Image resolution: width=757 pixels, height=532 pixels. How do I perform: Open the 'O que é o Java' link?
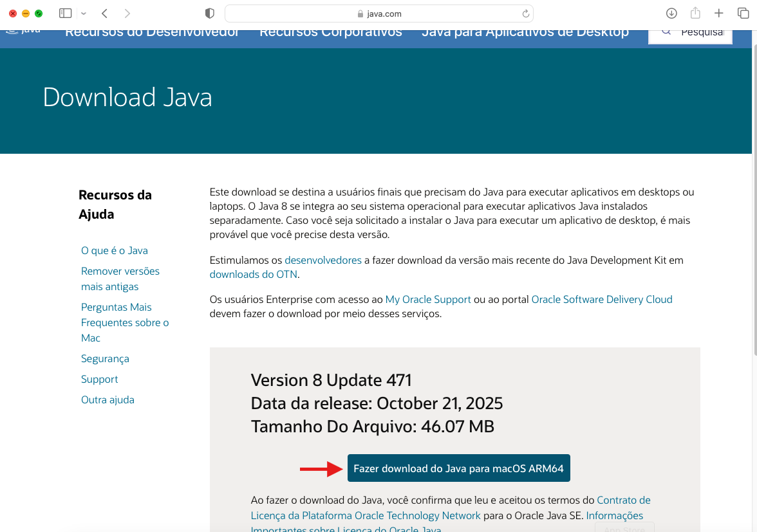pos(115,251)
